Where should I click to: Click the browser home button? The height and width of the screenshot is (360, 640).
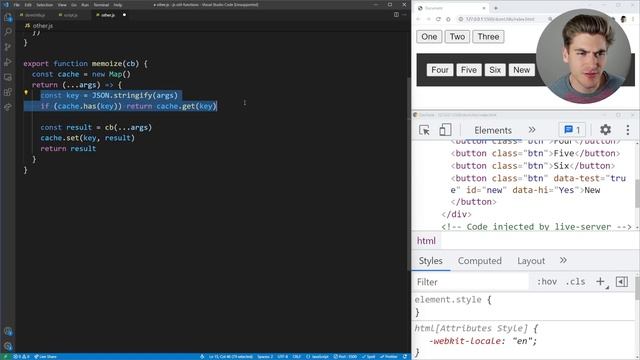[x=448, y=19]
